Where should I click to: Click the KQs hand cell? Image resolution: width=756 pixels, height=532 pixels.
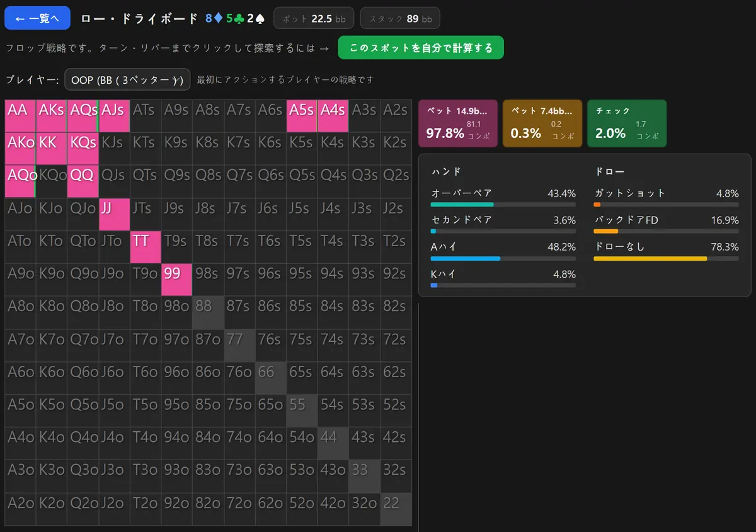click(83, 149)
